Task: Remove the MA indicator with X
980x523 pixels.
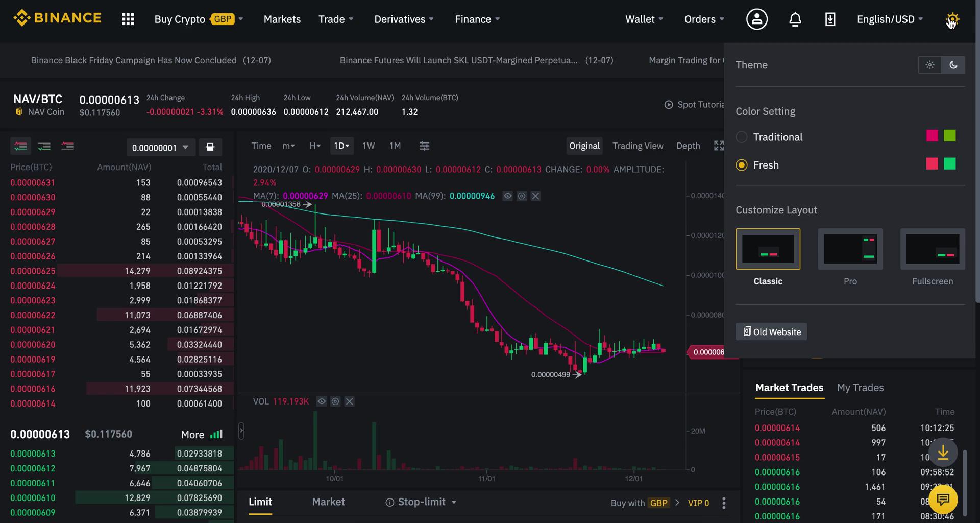Action: coord(535,196)
